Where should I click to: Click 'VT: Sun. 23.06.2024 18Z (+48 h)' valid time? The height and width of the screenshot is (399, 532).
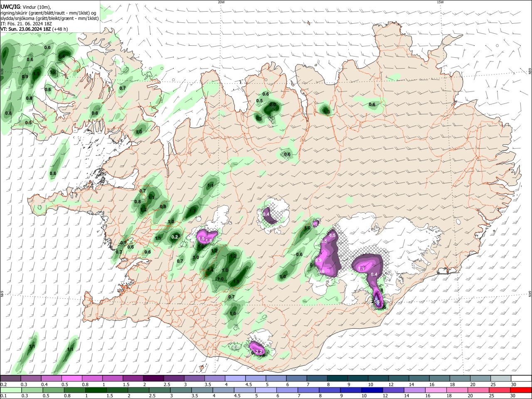click(x=34, y=29)
